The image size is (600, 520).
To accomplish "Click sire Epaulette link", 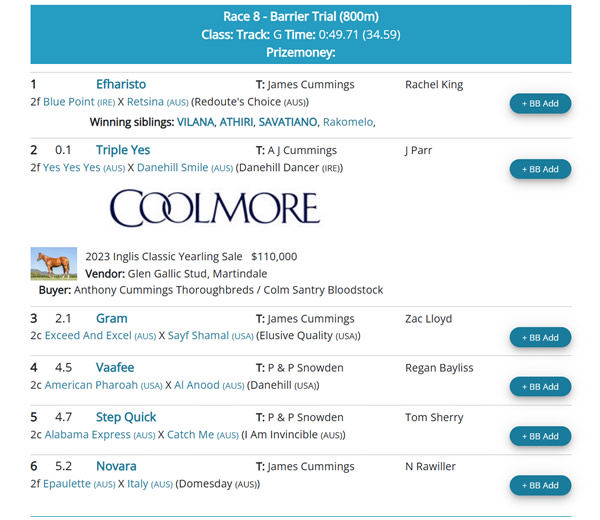I will (x=67, y=484).
